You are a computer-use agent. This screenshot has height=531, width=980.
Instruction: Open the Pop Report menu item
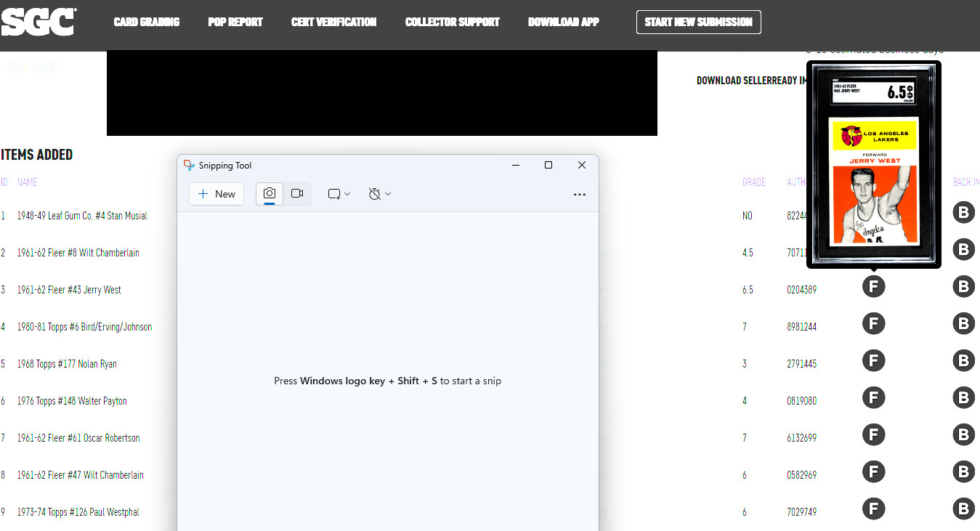click(235, 22)
